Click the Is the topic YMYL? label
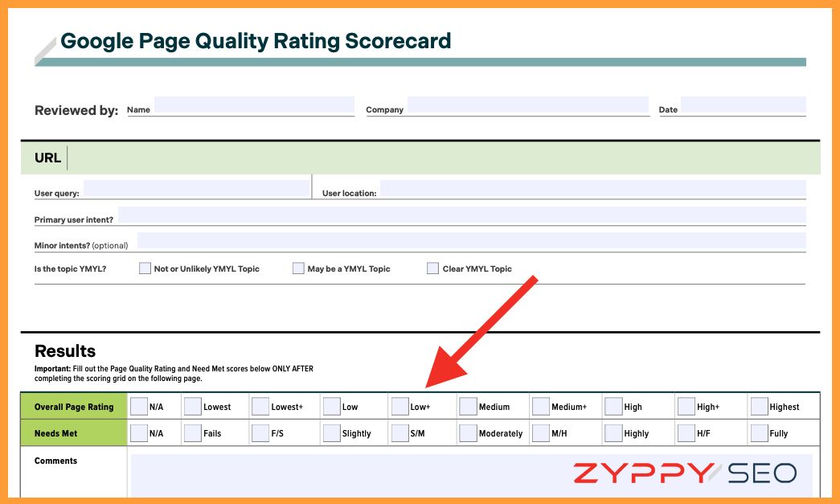The image size is (840, 504). point(70,268)
